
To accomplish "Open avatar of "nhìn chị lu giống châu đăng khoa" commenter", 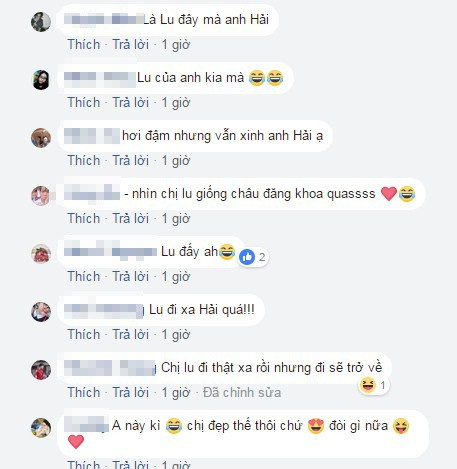I will click(41, 196).
